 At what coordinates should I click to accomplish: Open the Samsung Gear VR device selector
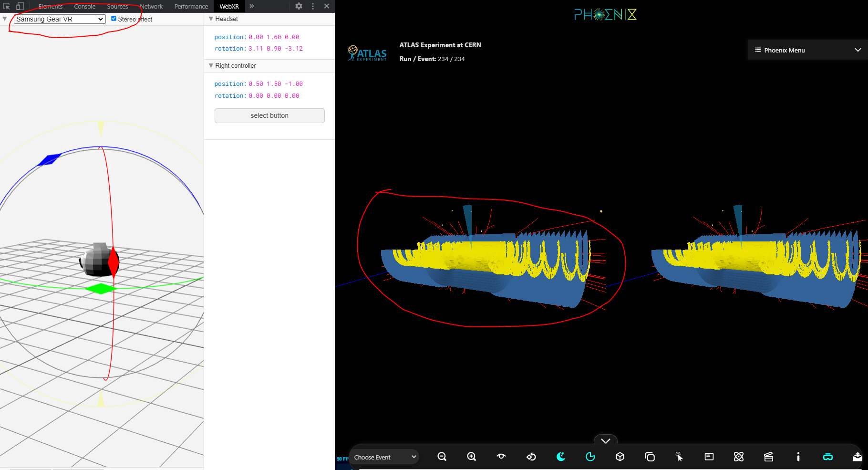pyautogui.click(x=58, y=19)
